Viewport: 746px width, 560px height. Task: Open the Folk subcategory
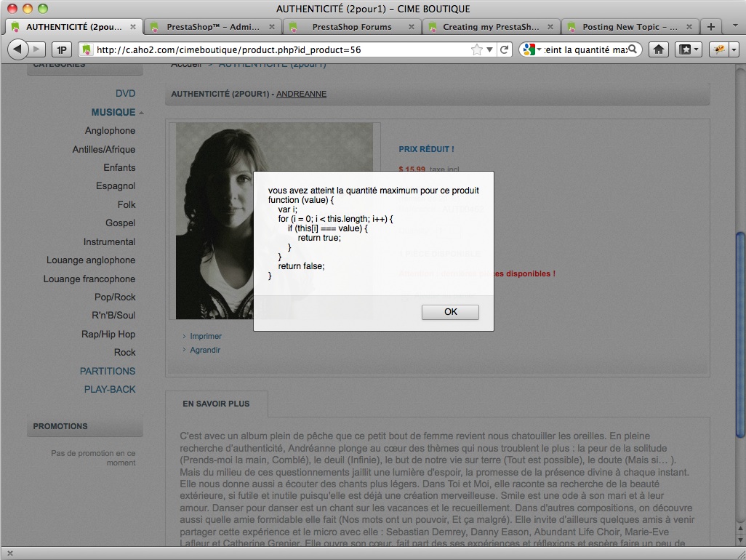coord(127,204)
